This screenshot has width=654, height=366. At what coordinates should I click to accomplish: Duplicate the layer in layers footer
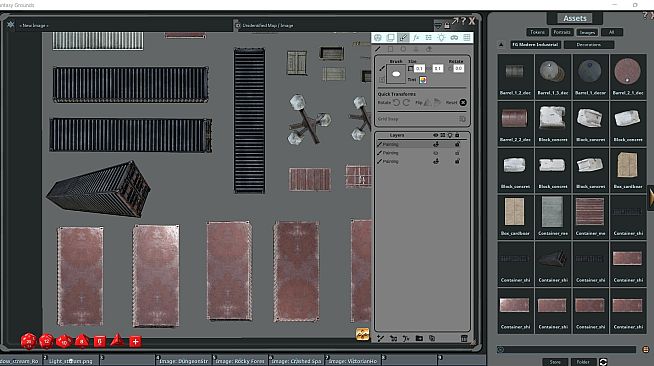(432, 338)
